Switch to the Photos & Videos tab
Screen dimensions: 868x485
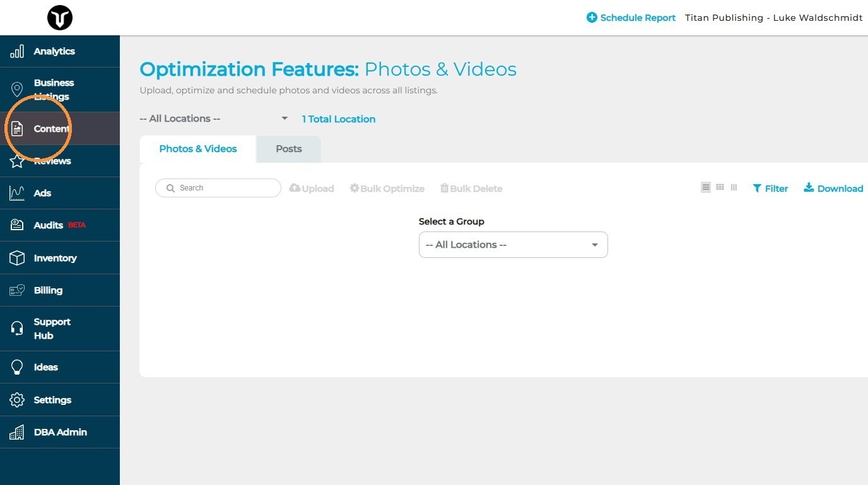coord(198,149)
